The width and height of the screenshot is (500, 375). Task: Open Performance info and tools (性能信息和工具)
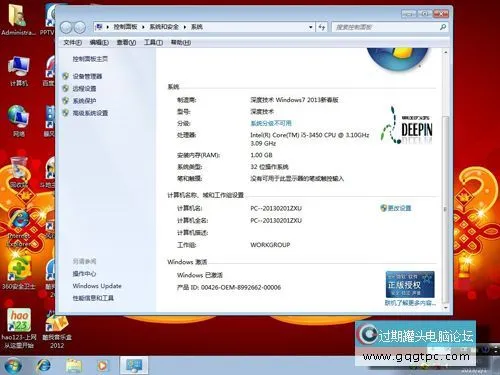click(x=93, y=298)
